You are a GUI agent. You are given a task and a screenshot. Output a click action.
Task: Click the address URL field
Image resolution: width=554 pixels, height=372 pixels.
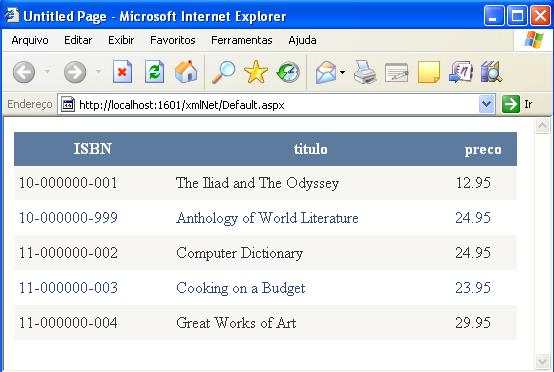tap(269, 105)
